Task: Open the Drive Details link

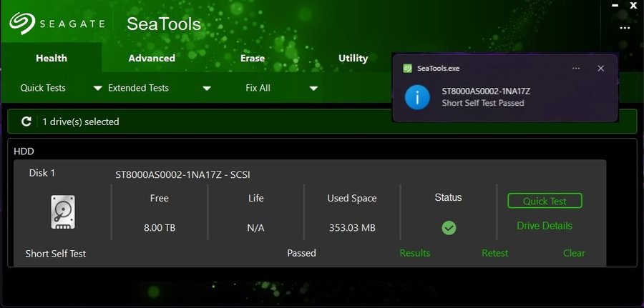Action: (545, 226)
